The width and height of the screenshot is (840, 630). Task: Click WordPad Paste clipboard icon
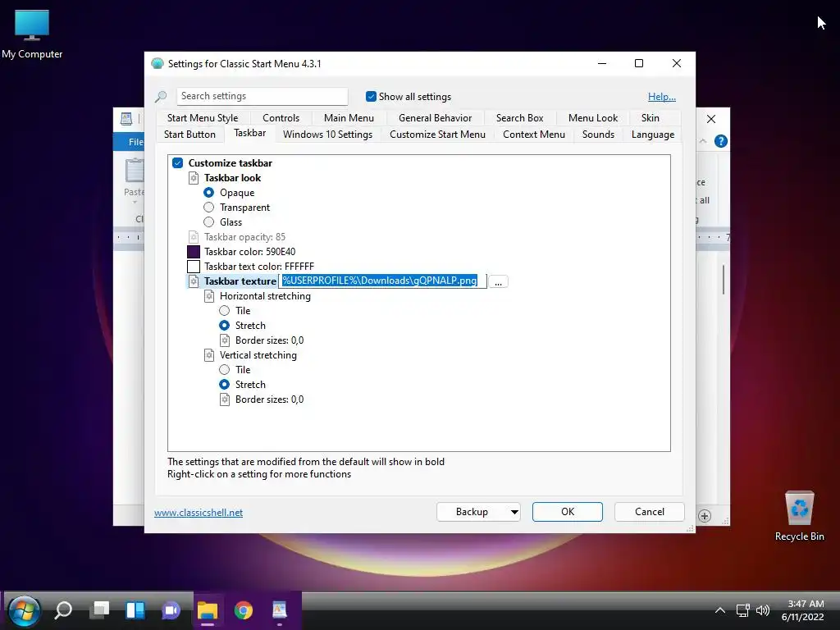pos(135,171)
